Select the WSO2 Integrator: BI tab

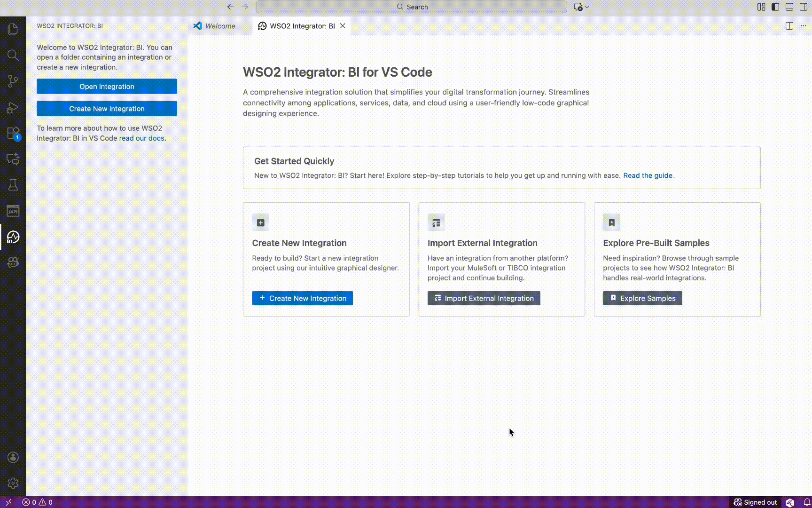301,26
